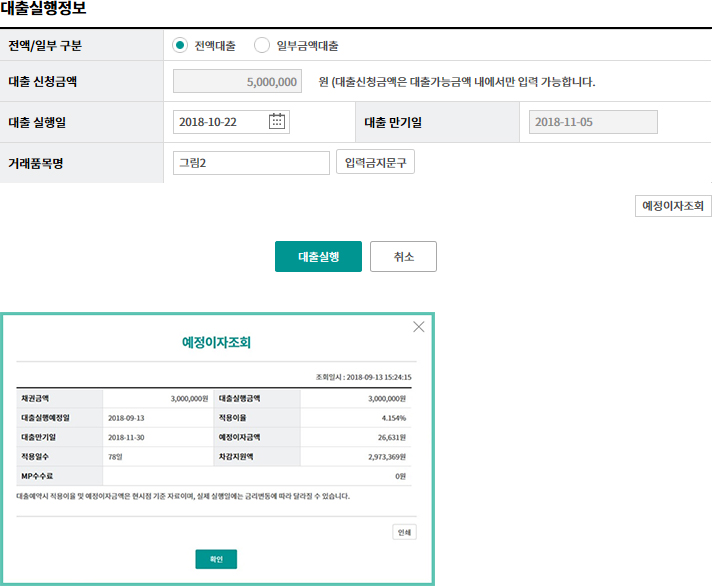Click the 대출 실행일 date field
This screenshot has height=586, width=712.
pyautogui.click(x=220, y=122)
